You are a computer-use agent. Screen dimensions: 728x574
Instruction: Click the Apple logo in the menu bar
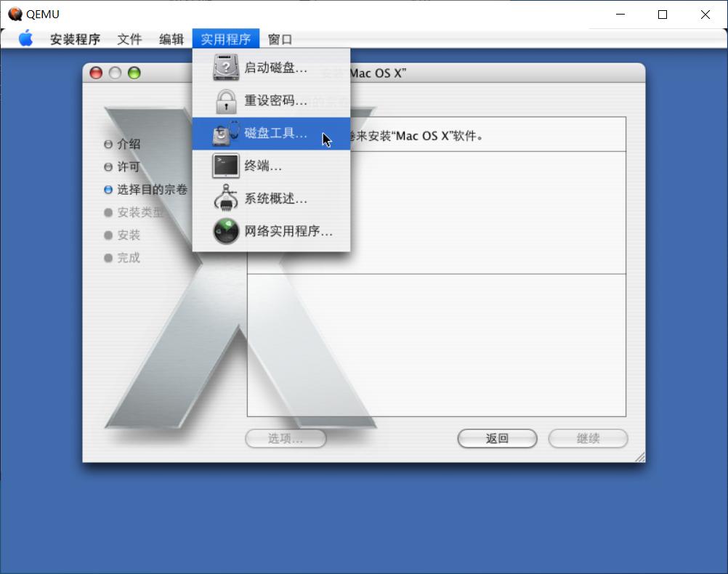coord(23,39)
